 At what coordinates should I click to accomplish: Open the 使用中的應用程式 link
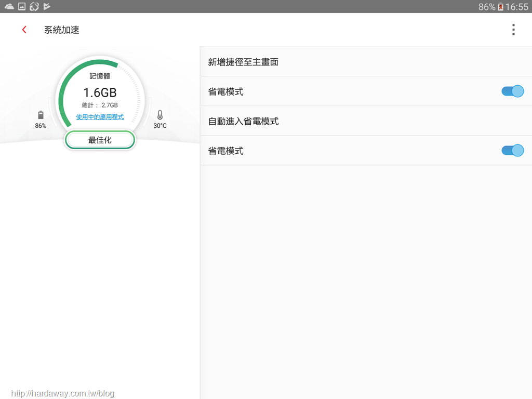pos(100,117)
